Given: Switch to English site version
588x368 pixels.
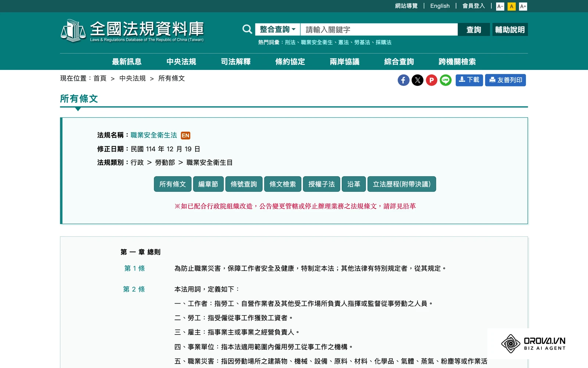Looking at the screenshot, I should [x=440, y=6].
